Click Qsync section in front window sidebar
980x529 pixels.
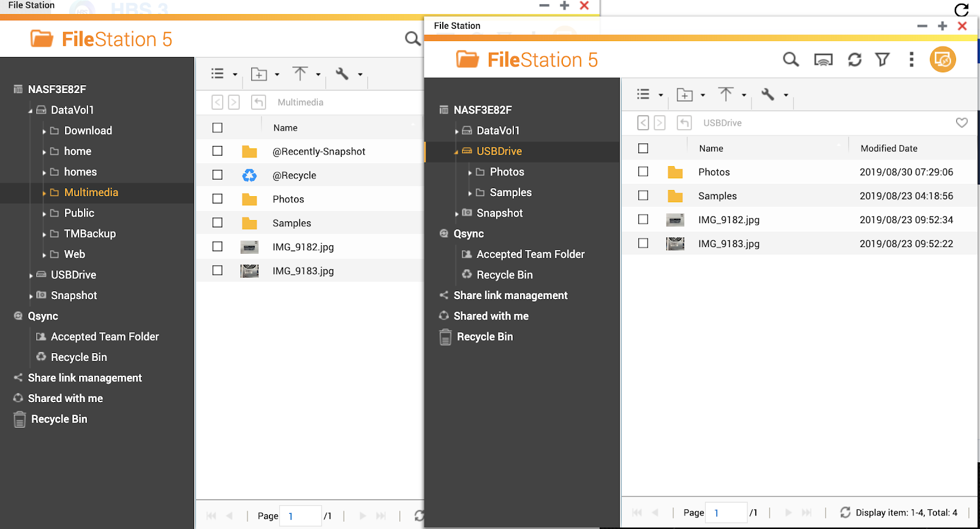point(469,234)
